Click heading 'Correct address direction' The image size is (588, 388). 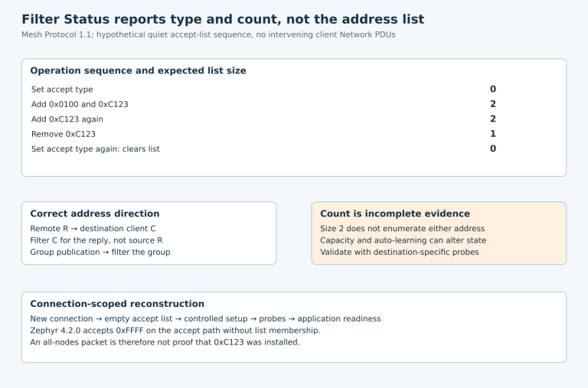point(95,214)
